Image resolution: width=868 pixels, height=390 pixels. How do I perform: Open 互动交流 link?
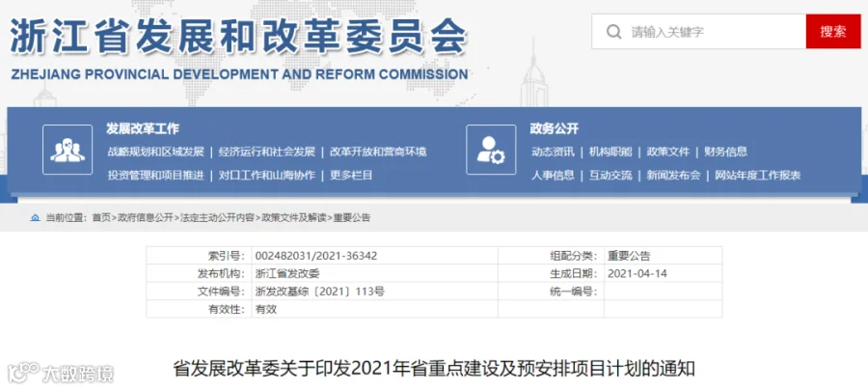(x=610, y=176)
